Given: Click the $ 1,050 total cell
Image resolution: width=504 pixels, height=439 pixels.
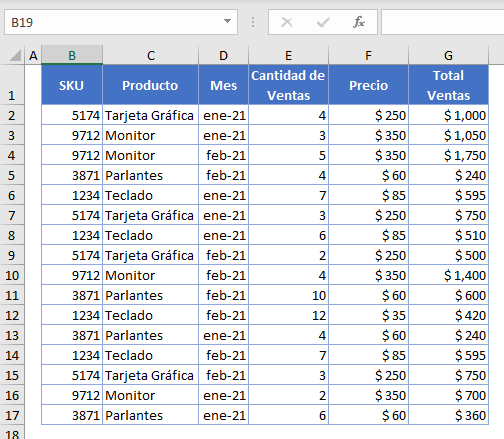Looking at the screenshot, I should [449, 135].
